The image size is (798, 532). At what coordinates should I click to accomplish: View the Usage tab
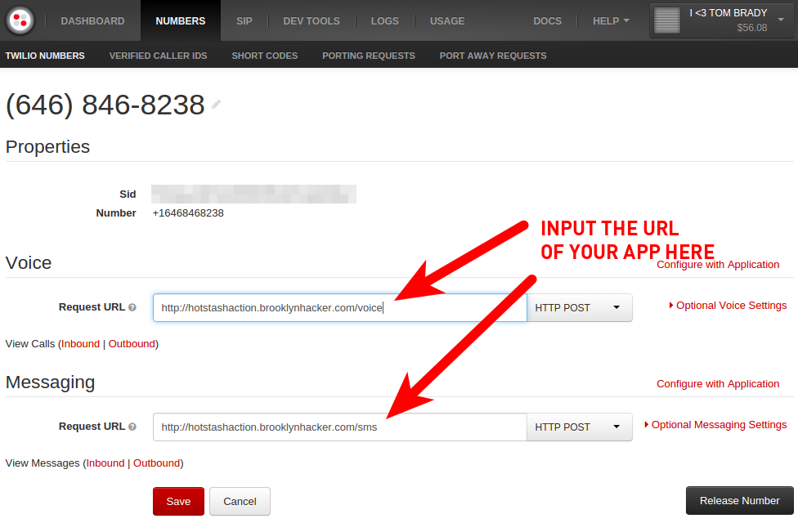point(447,21)
